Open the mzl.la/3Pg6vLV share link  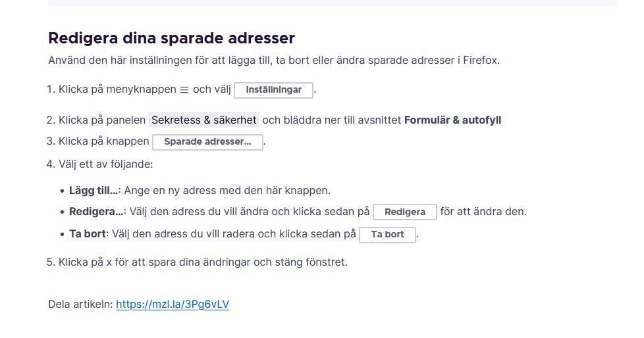(x=173, y=304)
